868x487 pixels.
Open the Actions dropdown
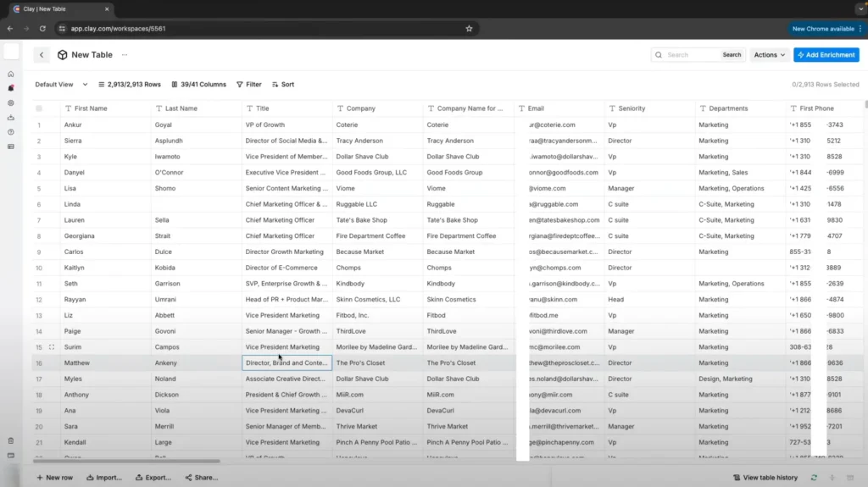coord(770,55)
